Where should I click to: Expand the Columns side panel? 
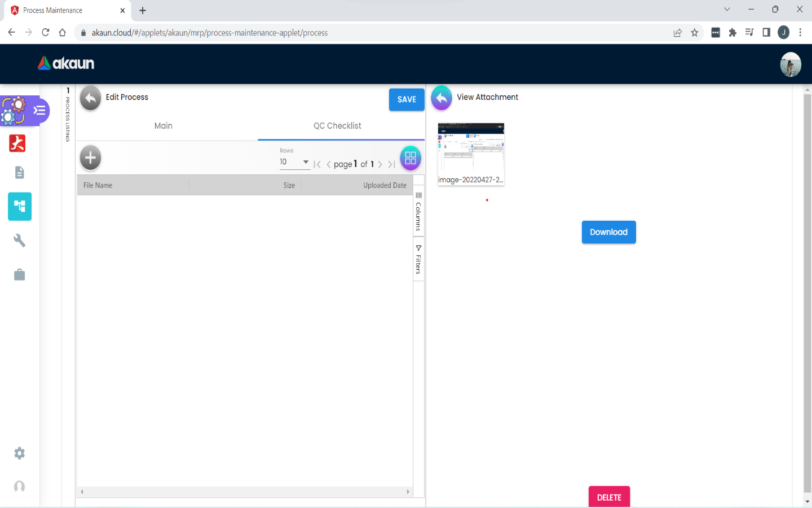tap(418, 211)
